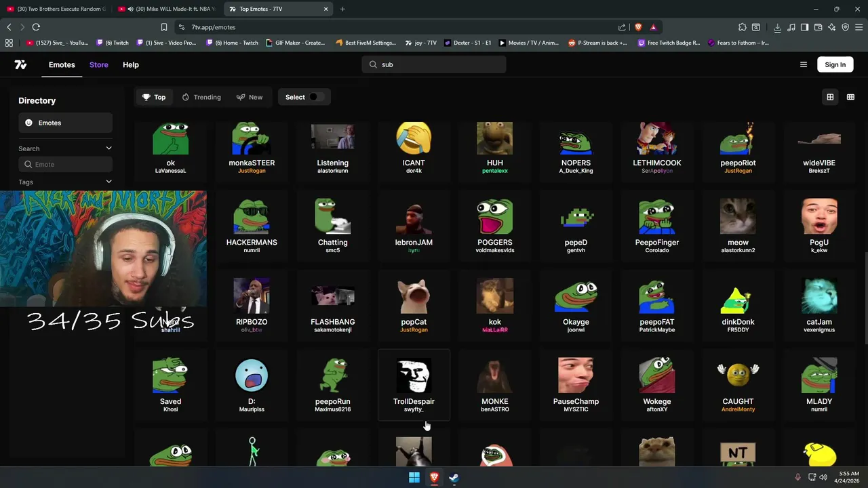Open the Store navigation link
The height and width of the screenshot is (488, 868).
(x=98, y=65)
